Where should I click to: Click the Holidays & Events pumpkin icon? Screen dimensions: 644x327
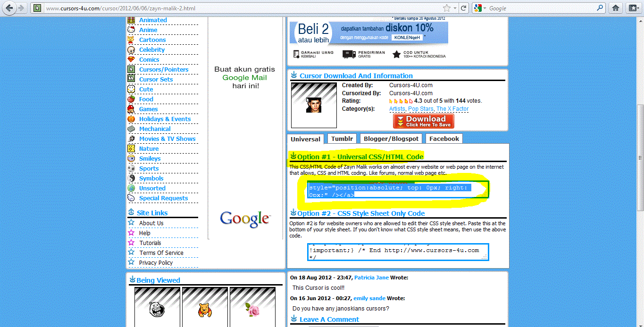click(x=131, y=119)
